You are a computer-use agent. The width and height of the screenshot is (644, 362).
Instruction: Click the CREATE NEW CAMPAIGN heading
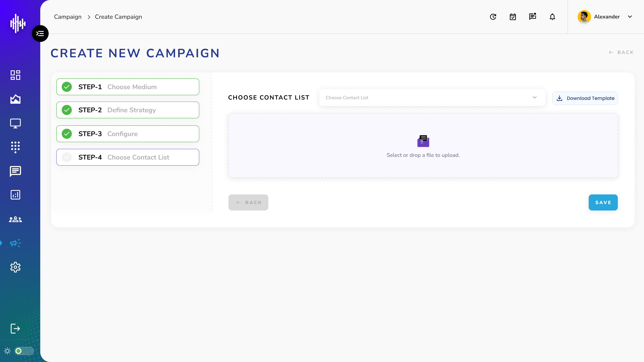[135, 53]
